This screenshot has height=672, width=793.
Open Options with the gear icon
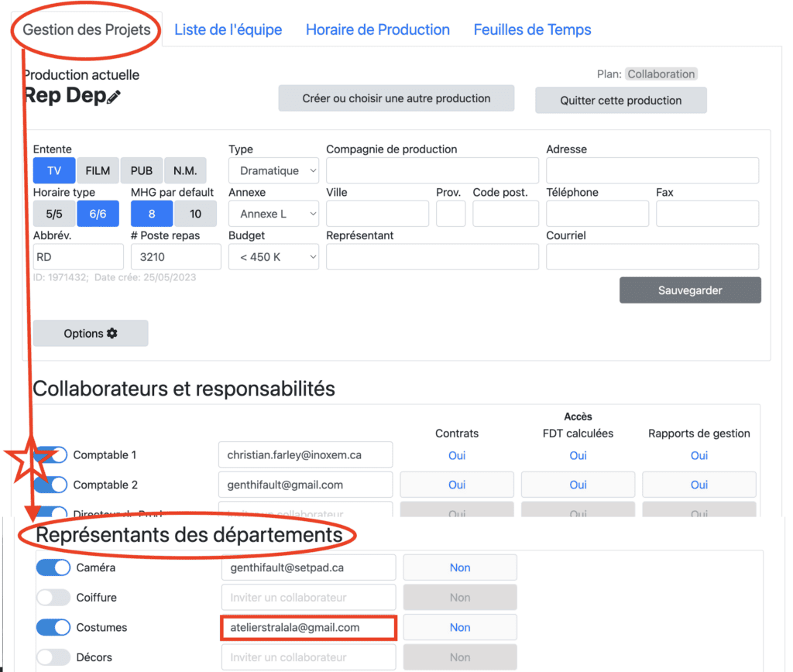point(90,333)
